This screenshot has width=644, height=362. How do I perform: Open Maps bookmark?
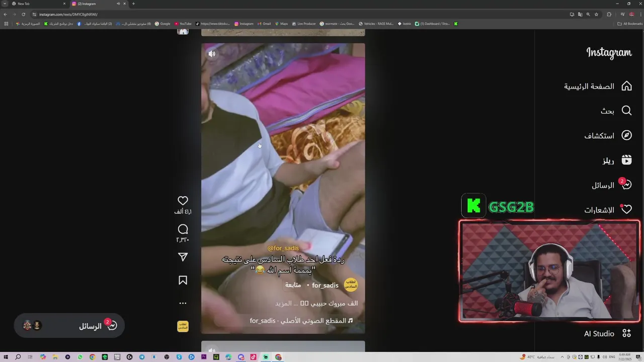pos(281,24)
